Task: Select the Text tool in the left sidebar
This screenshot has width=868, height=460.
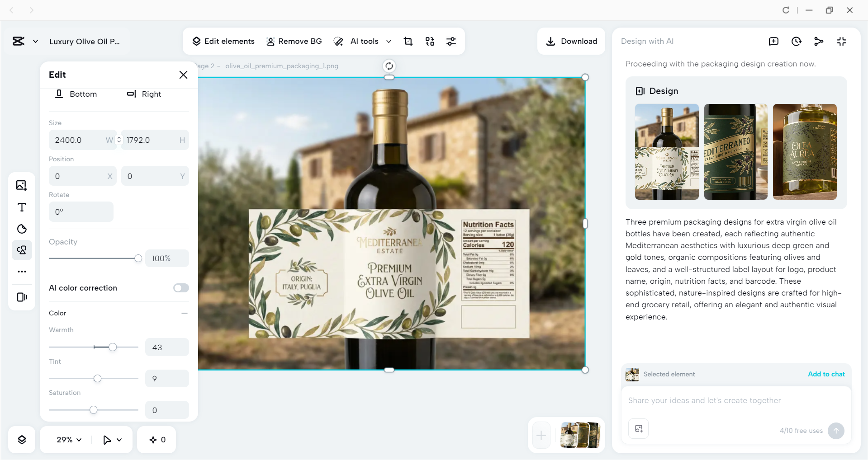Action: tap(21, 207)
